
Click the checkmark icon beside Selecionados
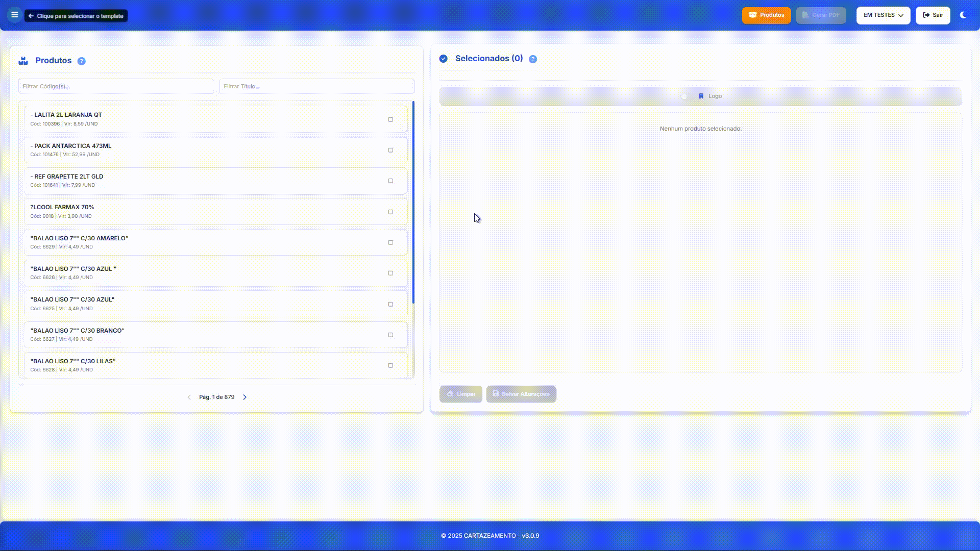pyautogui.click(x=443, y=59)
